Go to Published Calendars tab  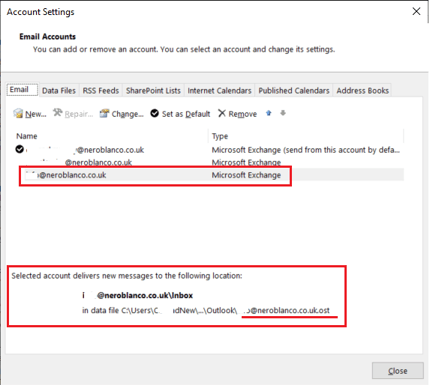pyautogui.click(x=294, y=91)
